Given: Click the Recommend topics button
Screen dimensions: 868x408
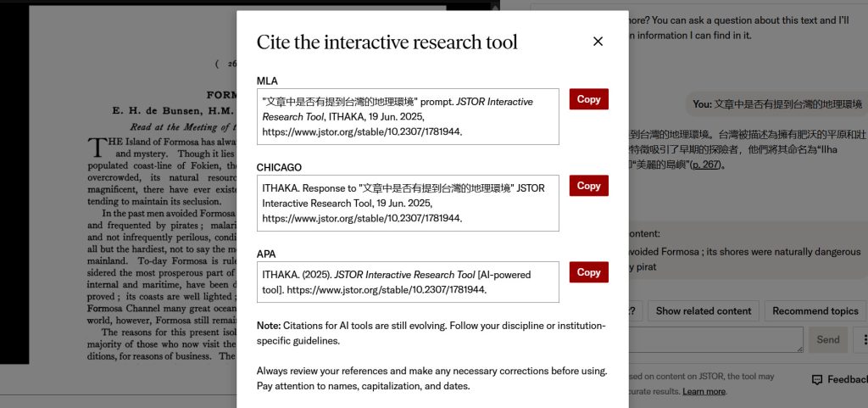Looking at the screenshot, I should 815,311.
